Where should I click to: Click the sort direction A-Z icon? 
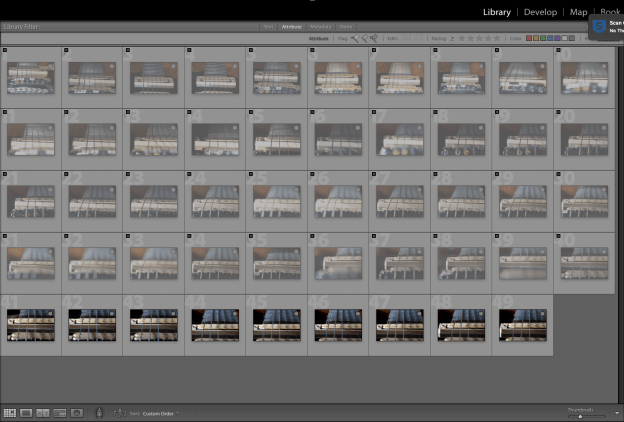click(x=120, y=412)
